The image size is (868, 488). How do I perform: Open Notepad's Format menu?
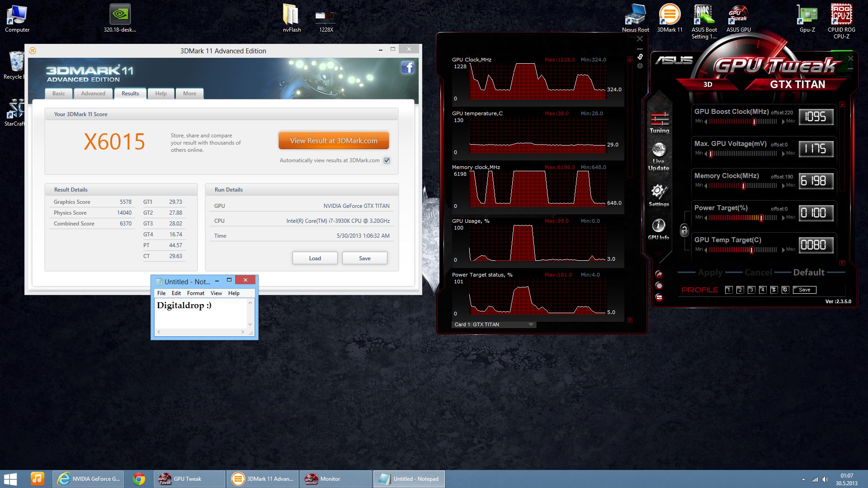pyautogui.click(x=196, y=293)
